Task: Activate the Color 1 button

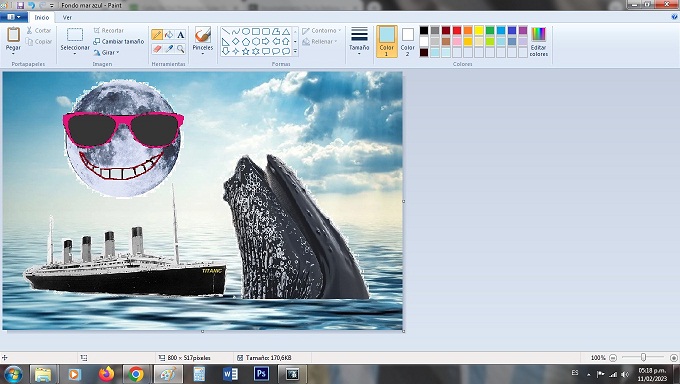Action: pos(386,41)
